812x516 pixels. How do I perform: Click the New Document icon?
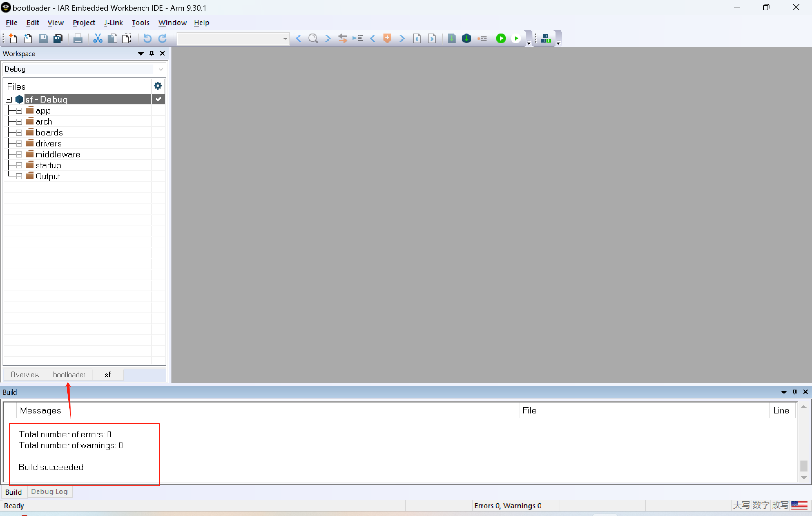click(x=13, y=38)
